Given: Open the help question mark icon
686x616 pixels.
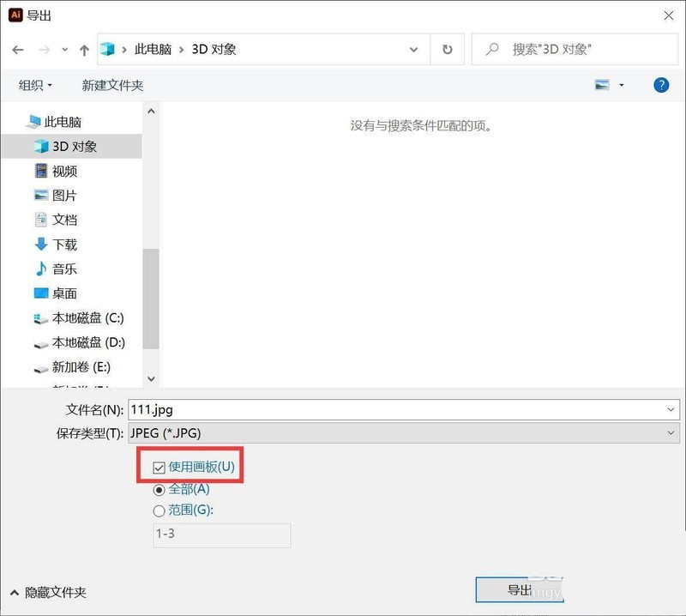Looking at the screenshot, I should (x=661, y=85).
